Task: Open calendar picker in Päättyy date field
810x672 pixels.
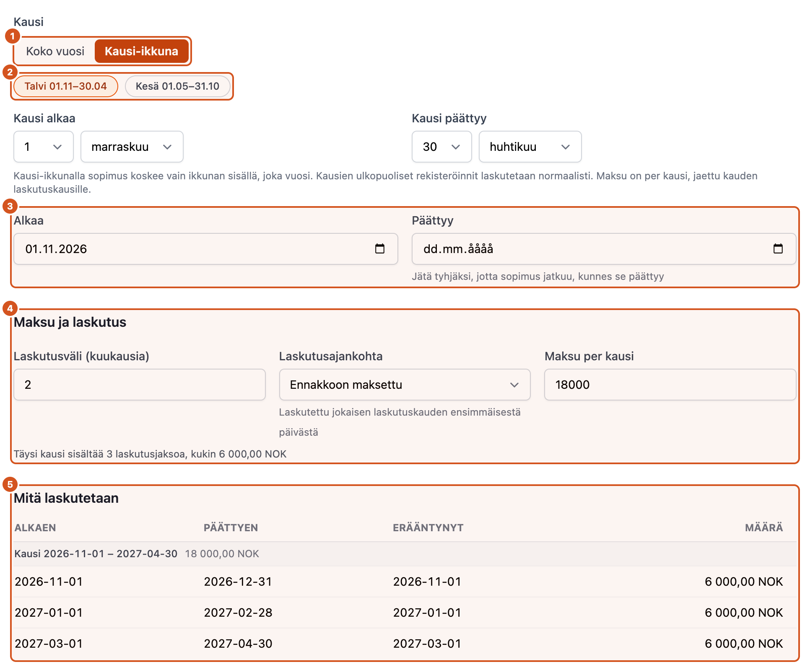Action: pyautogui.click(x=778, y=249)
